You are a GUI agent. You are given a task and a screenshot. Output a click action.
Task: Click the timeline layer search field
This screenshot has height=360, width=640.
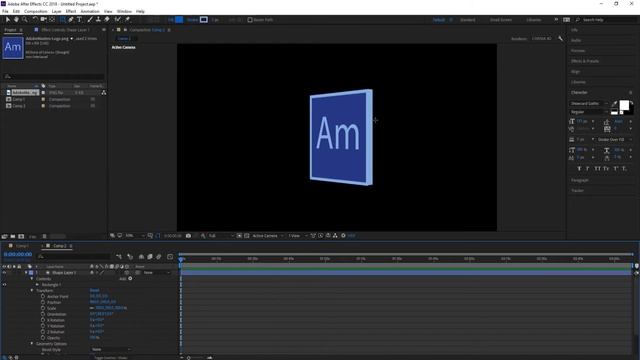(x=74, y=256)
